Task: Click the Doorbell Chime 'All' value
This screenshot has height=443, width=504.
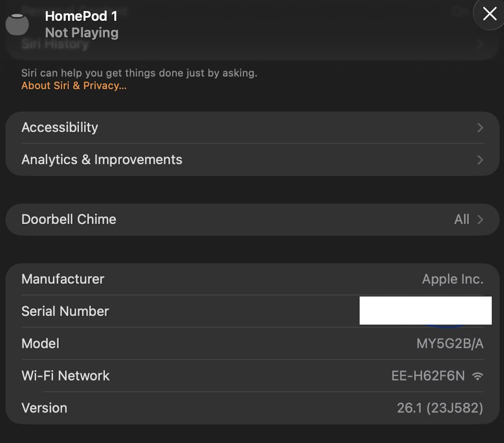Action: tap(462, 219)
